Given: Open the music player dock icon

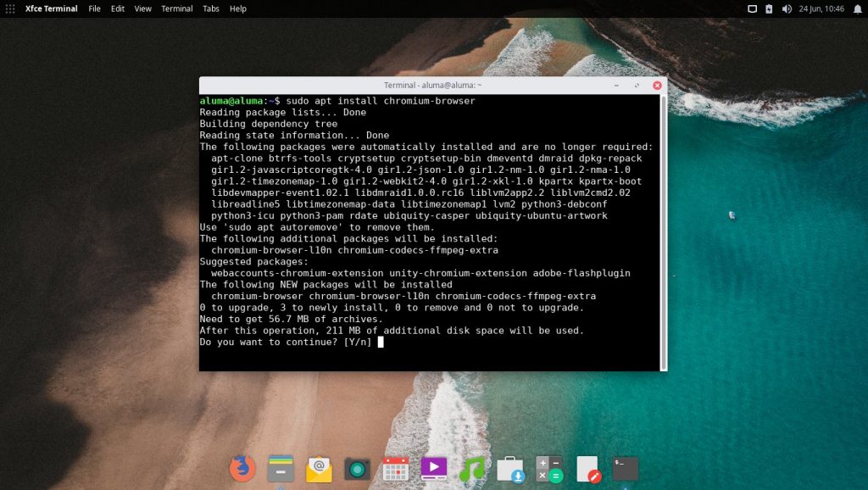Looking at the screenshot, I should click(x=471, y=470).
